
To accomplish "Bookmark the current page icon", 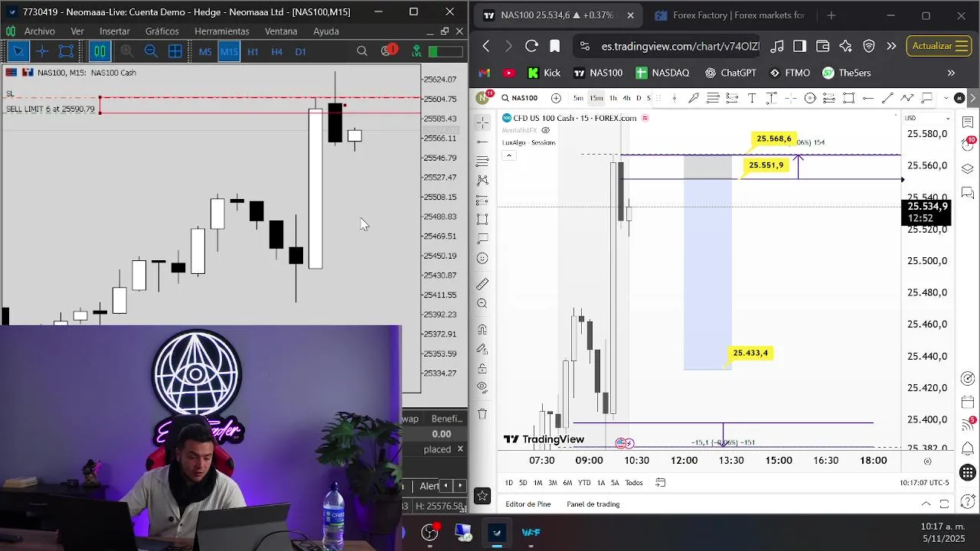I will [x=555, y=46].
